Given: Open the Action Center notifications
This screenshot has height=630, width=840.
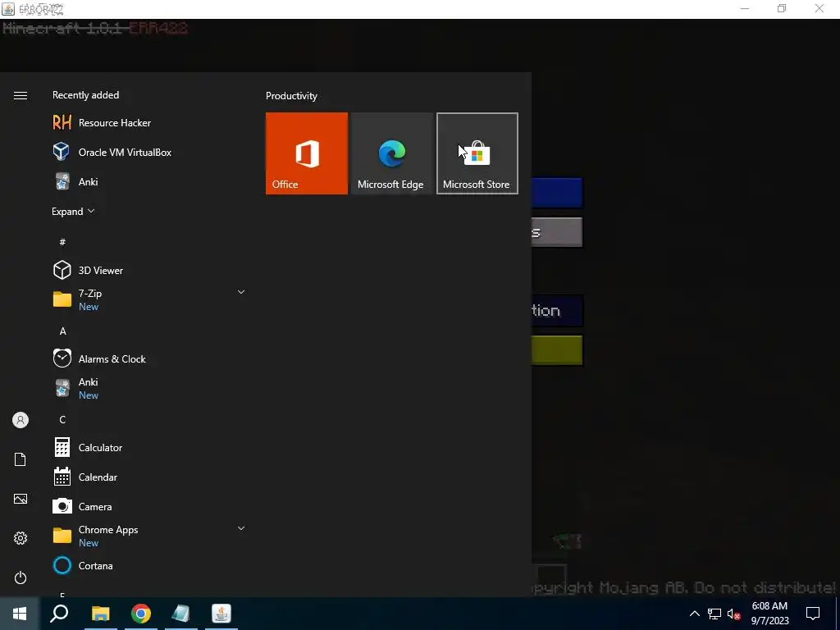Looking at the screenshot, I should pos(813,614).
